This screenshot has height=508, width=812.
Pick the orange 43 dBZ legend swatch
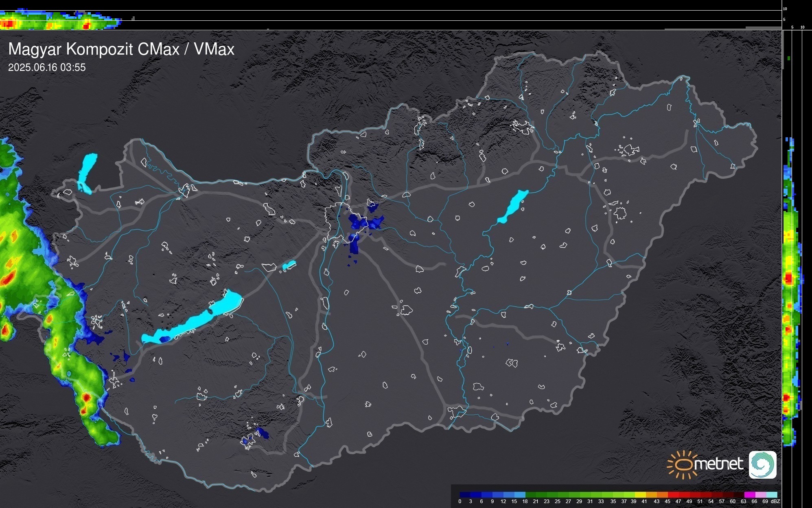coord(661,495)
